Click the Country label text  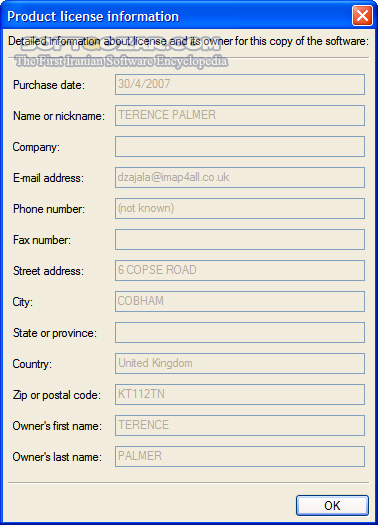[32, 364]
